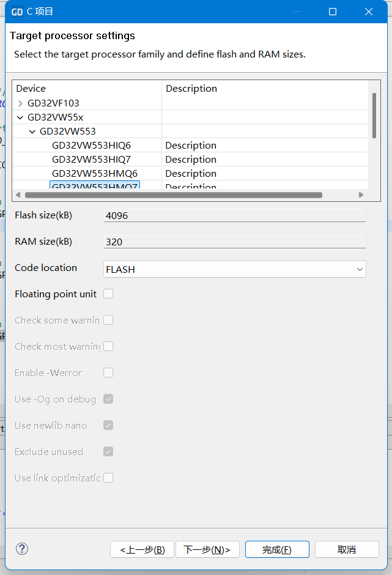392x575 pixels.
Task: Close the C 项目 dialog
Action: click(369, 12)
